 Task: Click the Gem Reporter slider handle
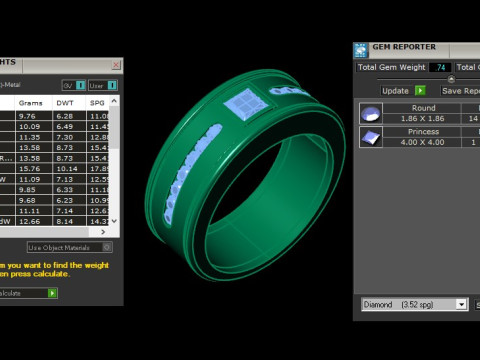coord(451,79)
